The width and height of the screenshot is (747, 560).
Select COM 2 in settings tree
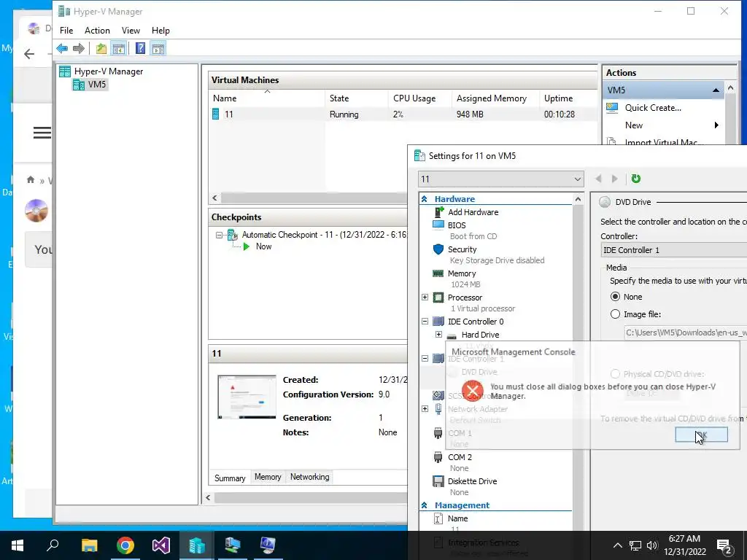460,457
